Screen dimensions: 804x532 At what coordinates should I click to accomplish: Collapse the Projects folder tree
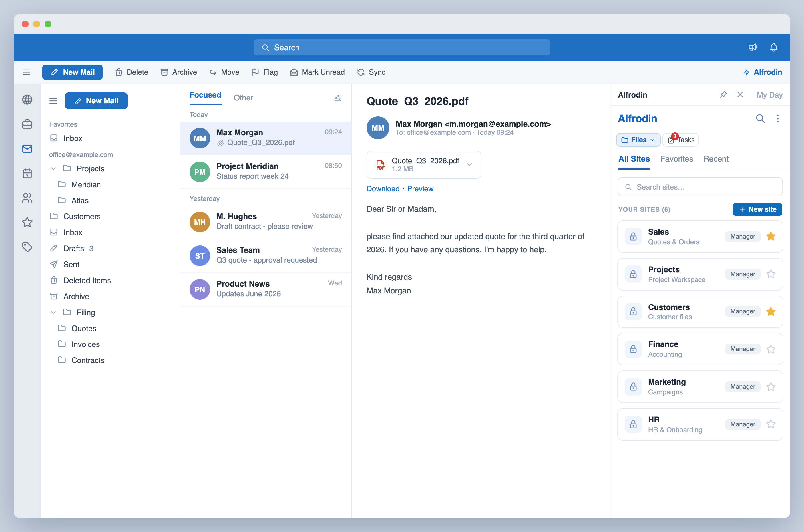[53, 169]
